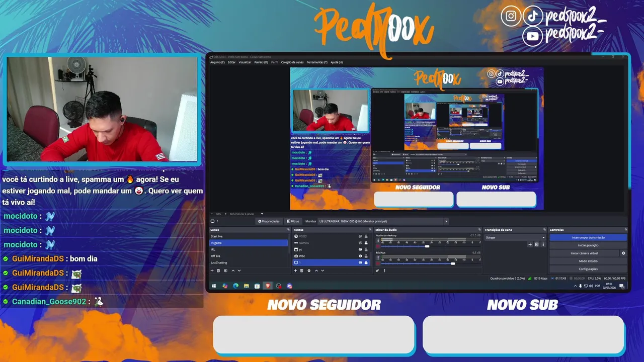Enable Modo estúdio
This screenshot has height=362, width=644.
(588, 261)
